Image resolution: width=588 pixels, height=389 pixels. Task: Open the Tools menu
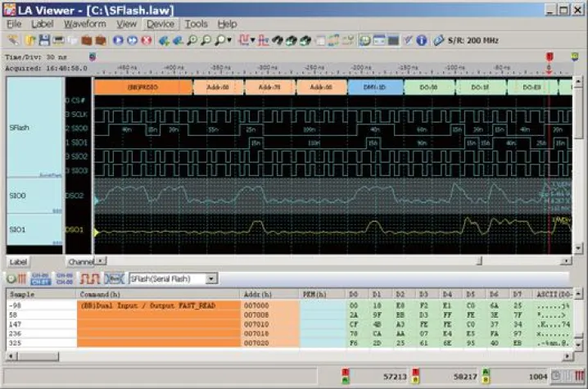coord(196,24)
